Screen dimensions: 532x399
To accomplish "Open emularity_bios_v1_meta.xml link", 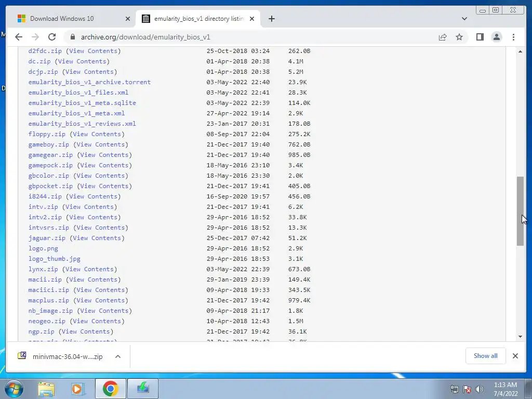I will click(x=76, y=113).
